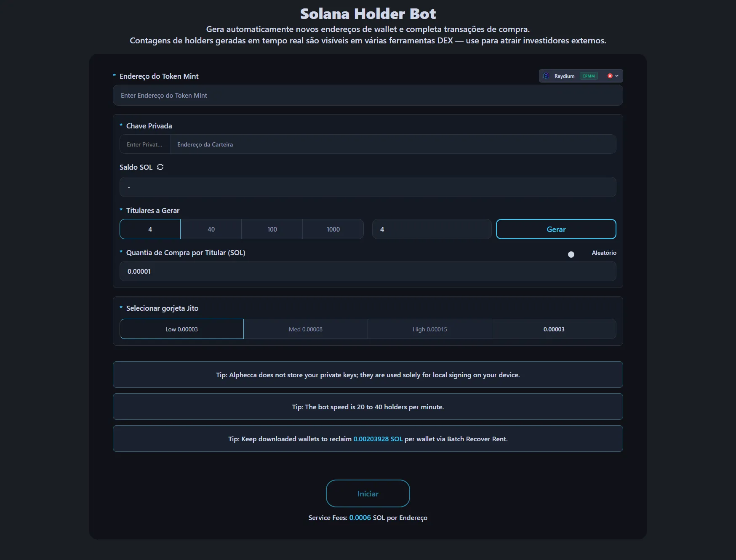Click the Enter Private key field

[x=144, y=144]
